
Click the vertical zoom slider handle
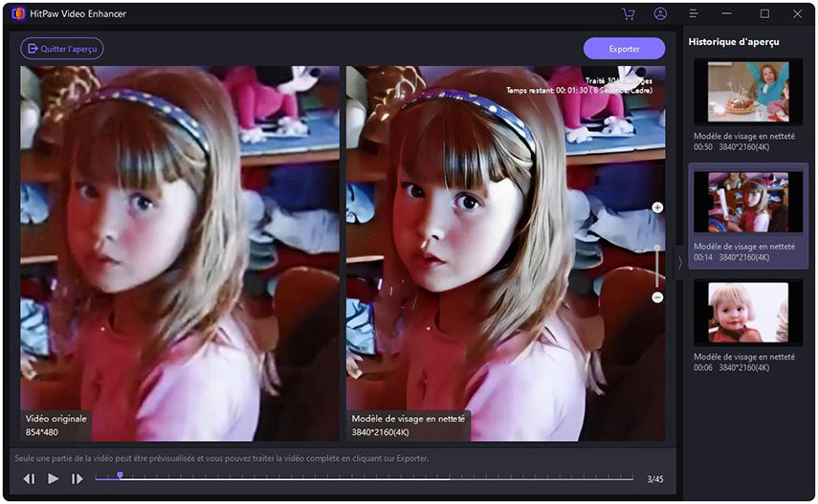tap(657, 249)
